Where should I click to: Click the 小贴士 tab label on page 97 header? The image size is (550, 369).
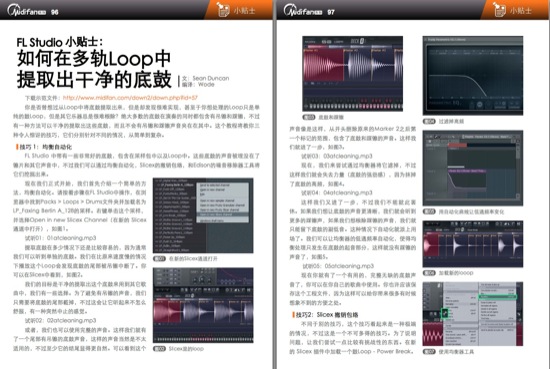(521, 11)
